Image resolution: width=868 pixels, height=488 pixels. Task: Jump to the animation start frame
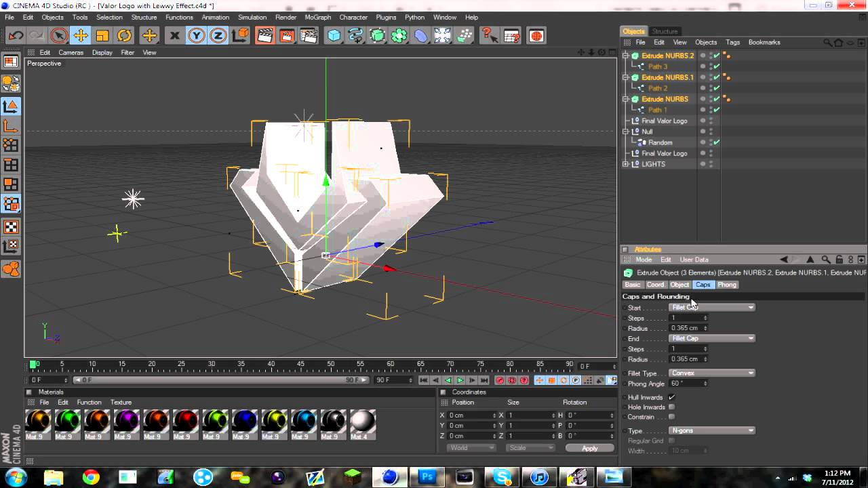point(423,380)
